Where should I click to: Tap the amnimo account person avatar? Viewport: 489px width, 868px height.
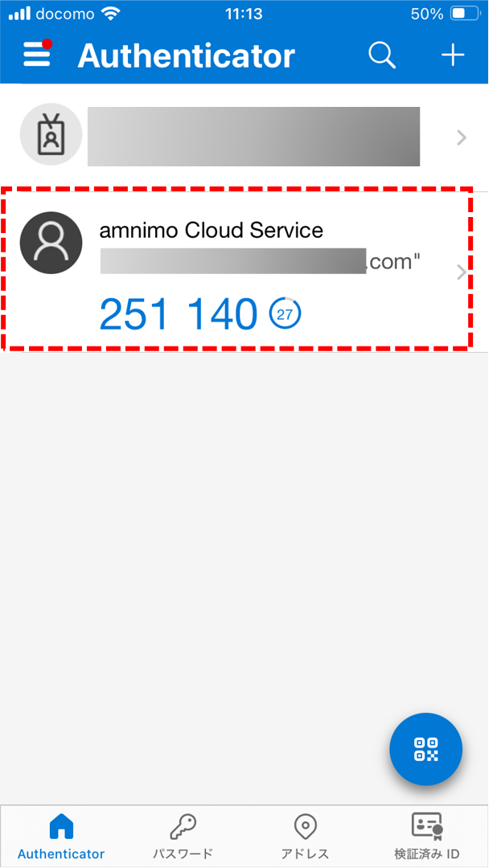coord(51,243)
